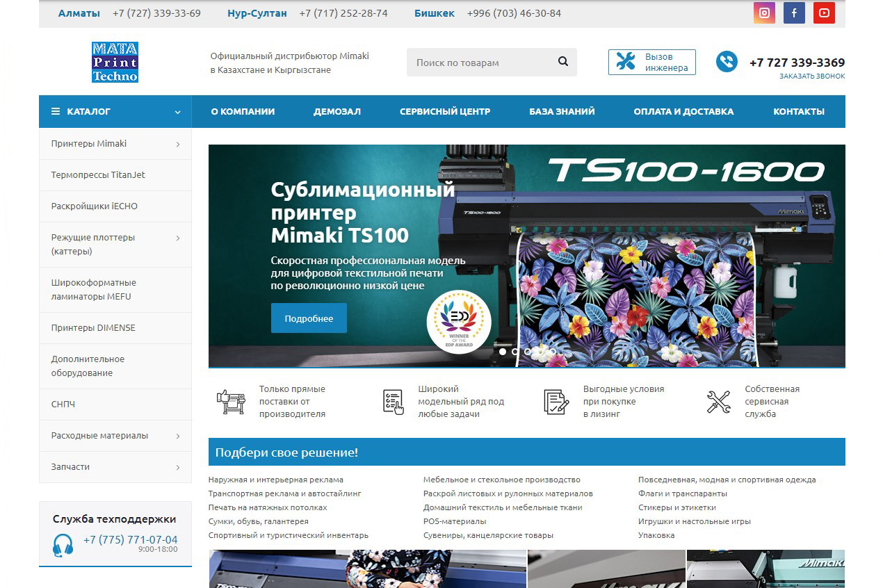
Task: Click tech support number +7 (775) 771-07-04
Action: (x=131, y=539)
